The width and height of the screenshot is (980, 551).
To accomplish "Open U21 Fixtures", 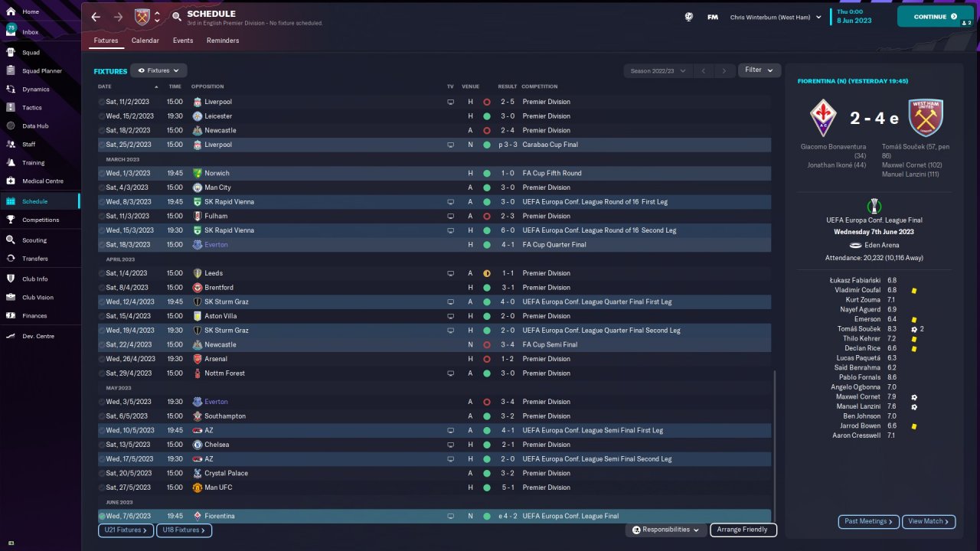I will 126,530.
